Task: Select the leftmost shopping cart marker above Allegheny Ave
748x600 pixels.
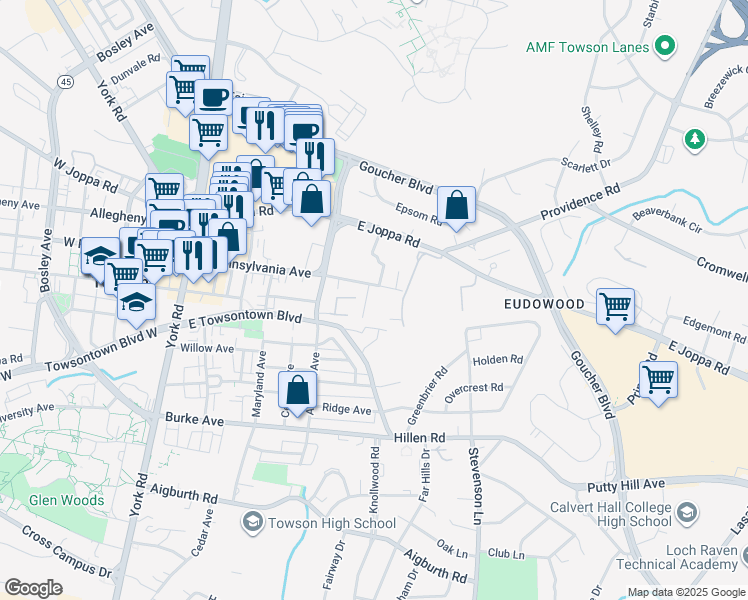Action: pos(164,190)
